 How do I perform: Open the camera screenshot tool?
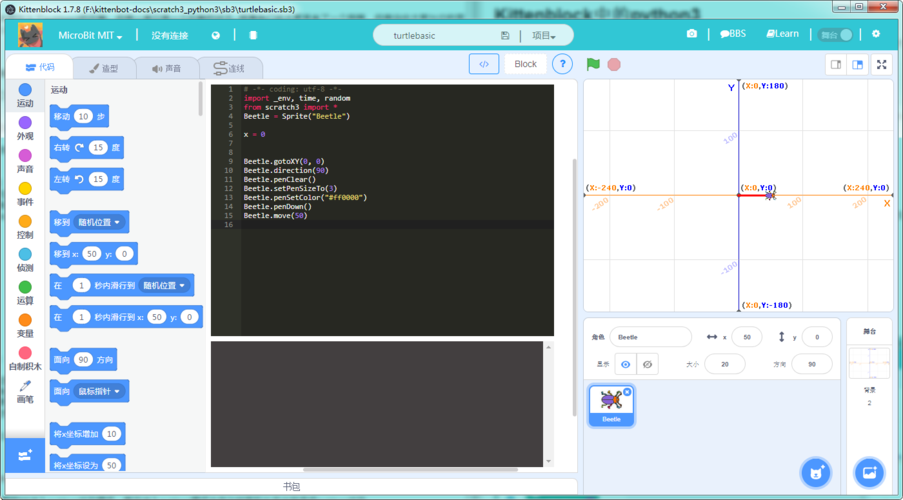691,34
